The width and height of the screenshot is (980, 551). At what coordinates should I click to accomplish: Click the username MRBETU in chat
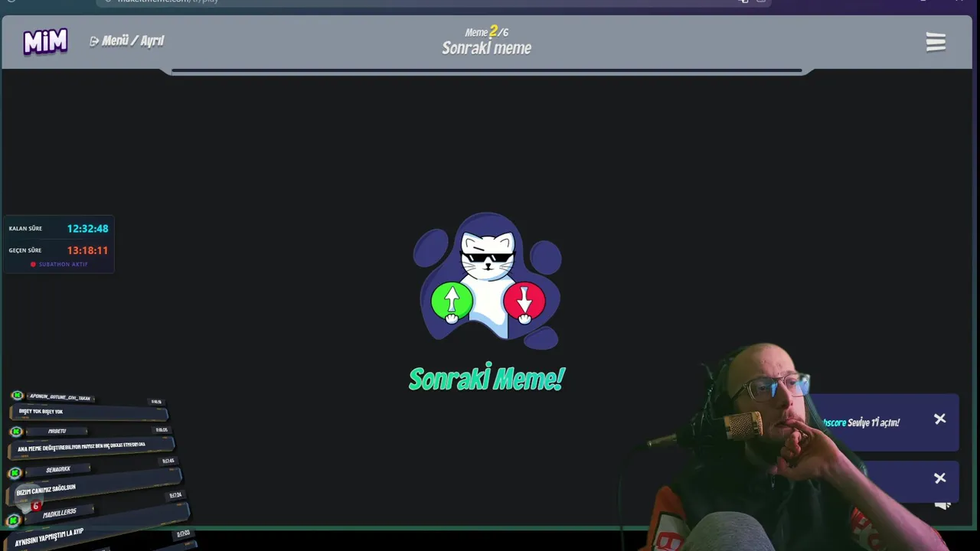click(57, 431)
